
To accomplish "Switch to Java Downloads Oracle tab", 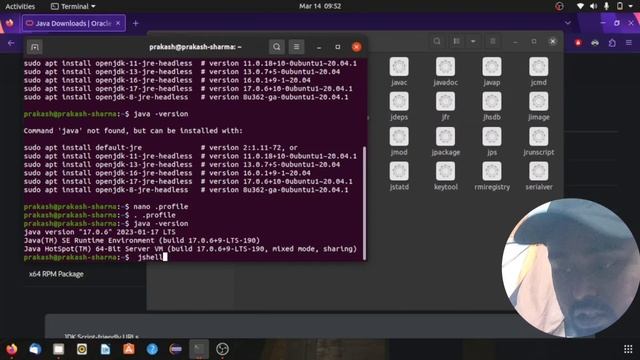I will [73, 23].
